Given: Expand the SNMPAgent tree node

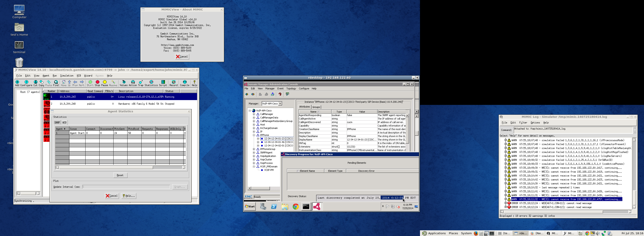Looking at the screenshot, I should [254, 153].
